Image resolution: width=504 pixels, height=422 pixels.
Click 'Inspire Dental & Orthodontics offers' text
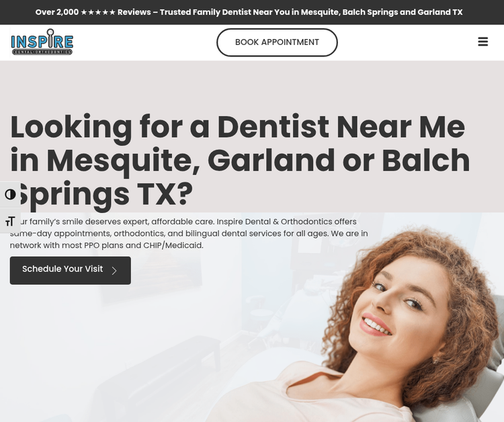pos(286,222)
